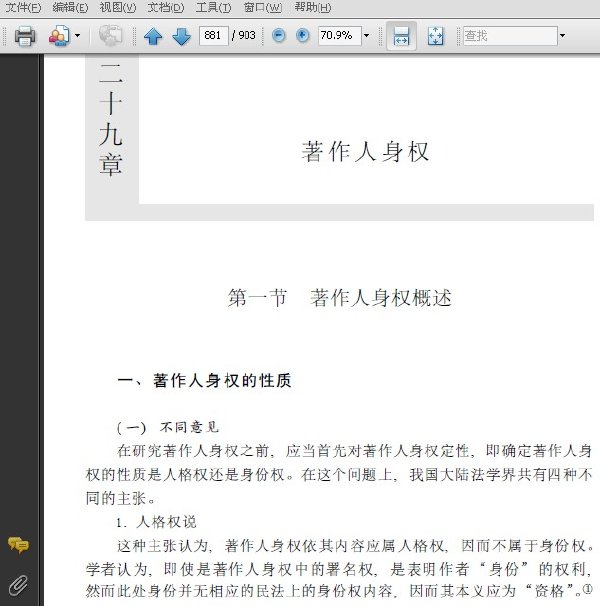The height and width of the screenshot is (606, 600).
Task: Click vertical chapter label 二十九章
Action: point(111,118)
